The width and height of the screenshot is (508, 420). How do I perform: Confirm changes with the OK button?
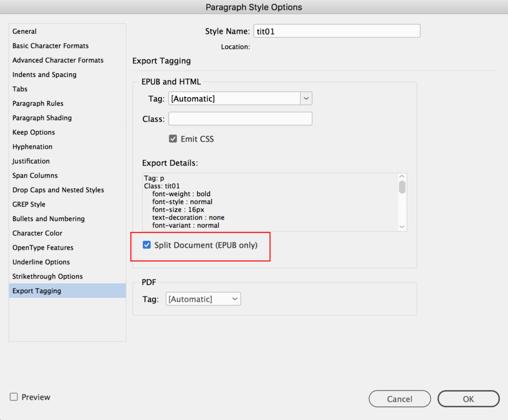click(468, 399)
